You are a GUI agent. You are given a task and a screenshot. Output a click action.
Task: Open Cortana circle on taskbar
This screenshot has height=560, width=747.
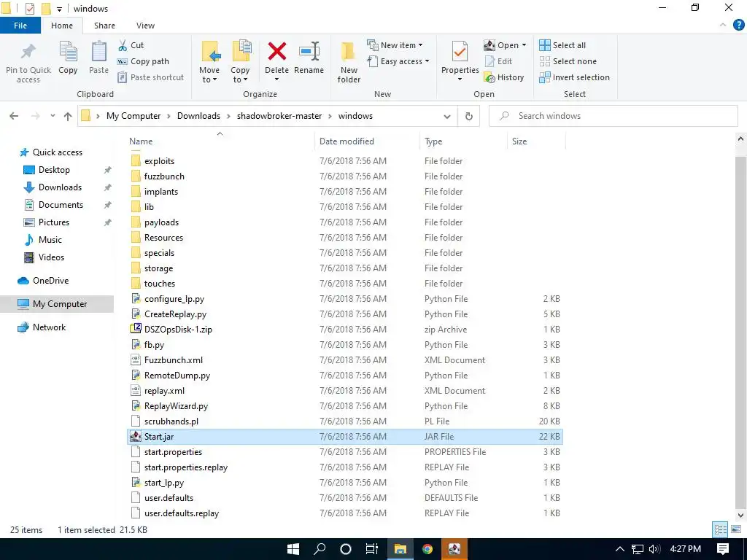[345, 549]
